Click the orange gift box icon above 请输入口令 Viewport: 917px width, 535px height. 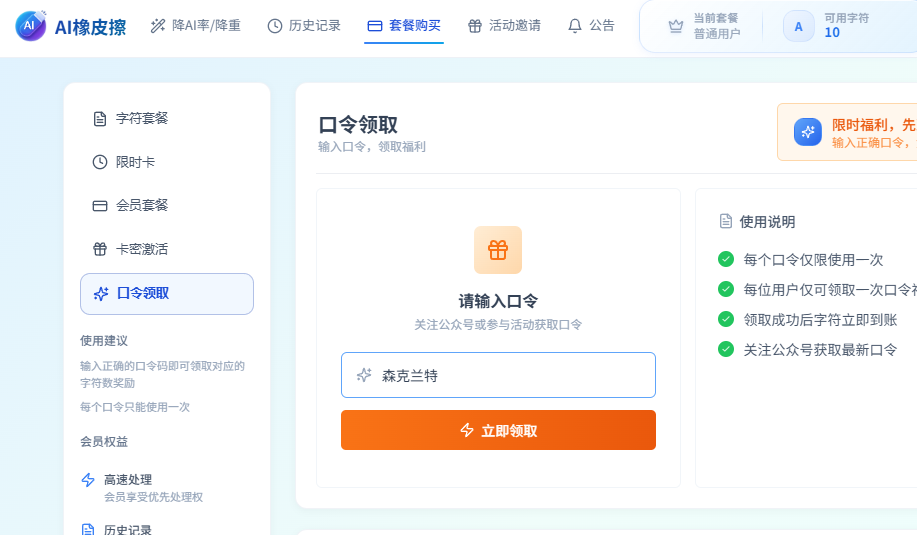click(x=498, y=250)
